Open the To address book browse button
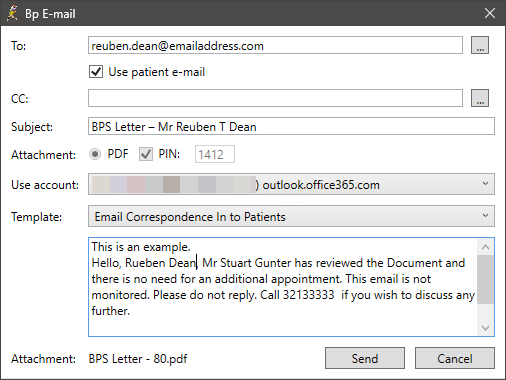This screenshot has width=506, height=380. click(480, 45)
